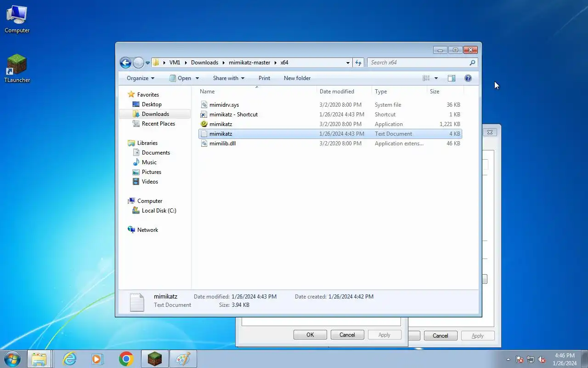Click Cancel beside OK in the front dialog
The height and width of the screenshot is (368, 588).
[x=347, y=335]
